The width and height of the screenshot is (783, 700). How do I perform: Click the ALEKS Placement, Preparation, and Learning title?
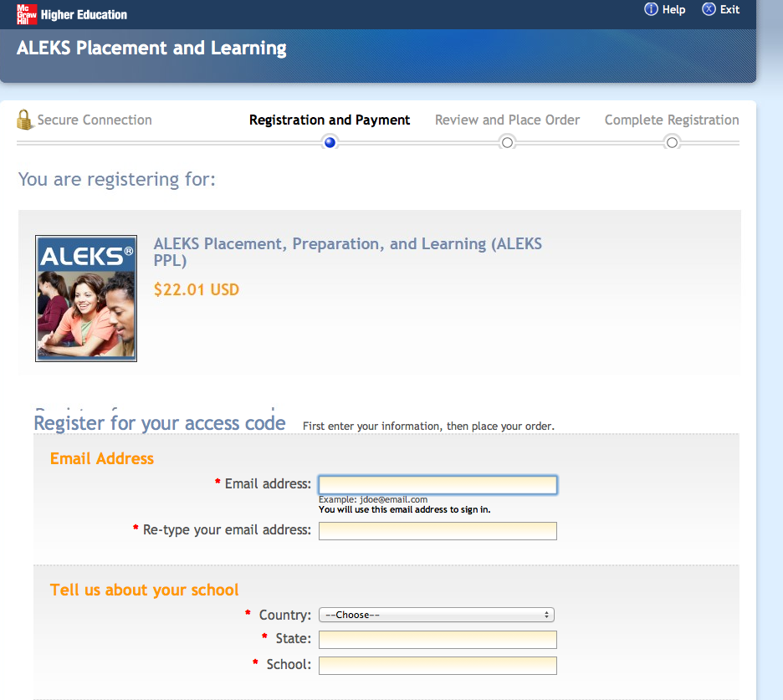(x=347, y=252)
